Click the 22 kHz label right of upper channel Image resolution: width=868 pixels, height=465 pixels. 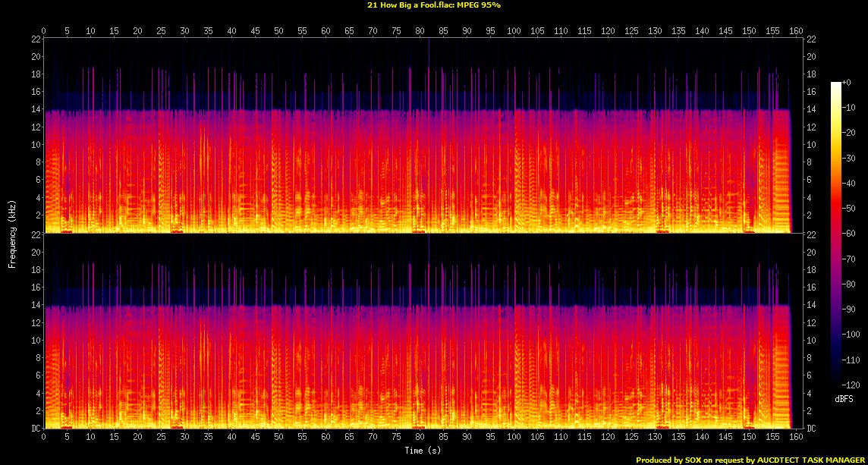(810, 39)
